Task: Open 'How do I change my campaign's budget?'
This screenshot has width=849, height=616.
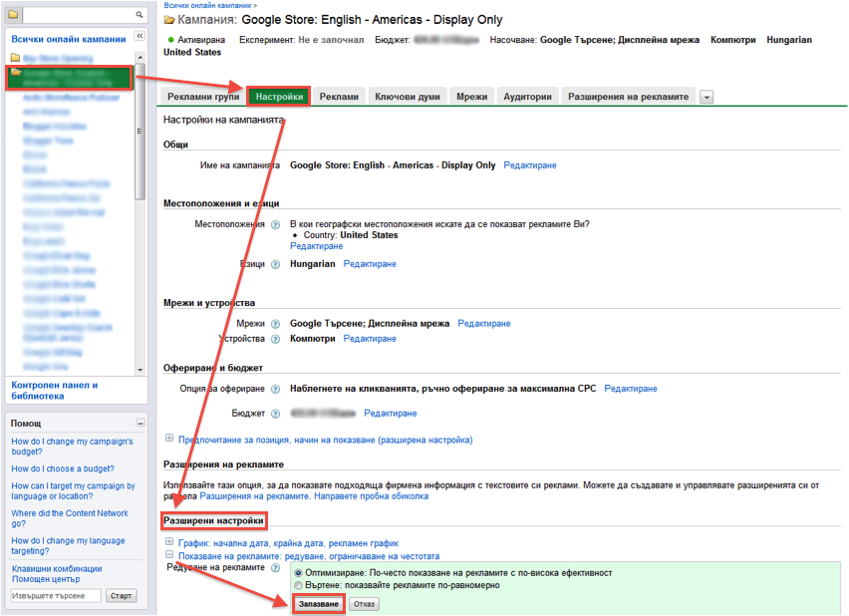Action: coord(72,447)
